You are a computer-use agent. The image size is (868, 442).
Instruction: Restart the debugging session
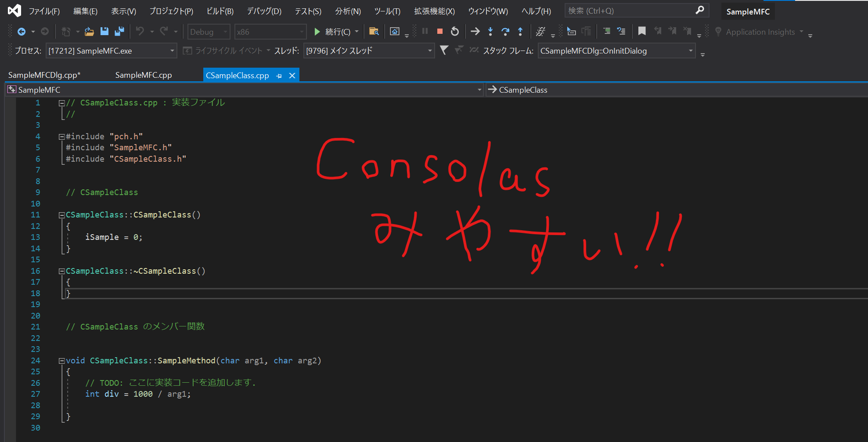click(x=455, y=31)
